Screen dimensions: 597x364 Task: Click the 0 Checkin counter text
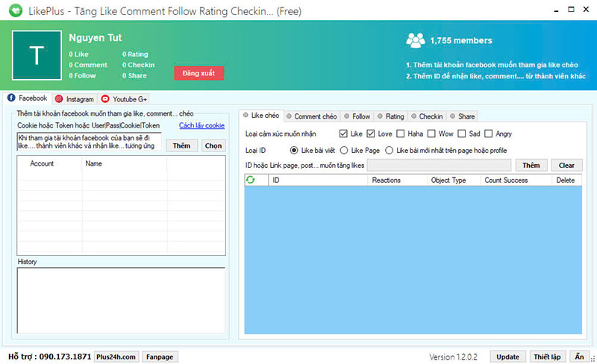point(139,65)
